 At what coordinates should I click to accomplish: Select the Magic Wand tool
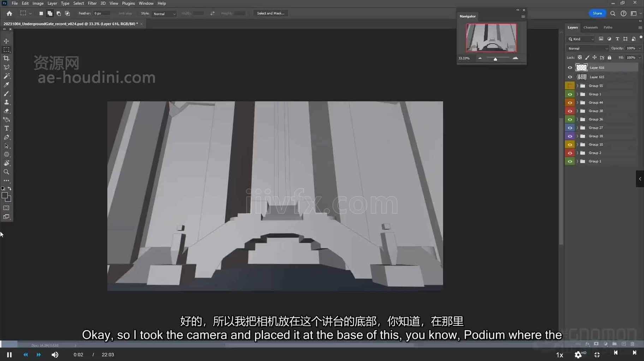coord(6,76)
